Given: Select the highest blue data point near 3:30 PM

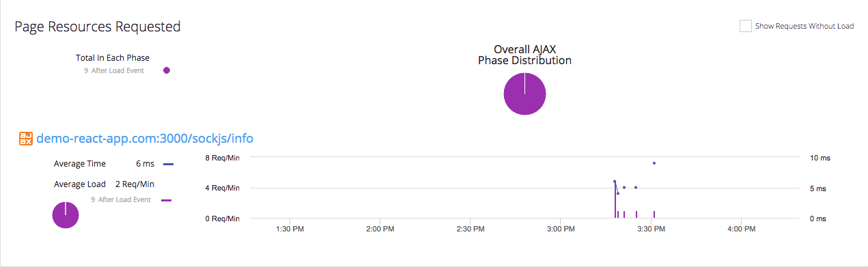Looking at the screenshot, I should 654,163.
